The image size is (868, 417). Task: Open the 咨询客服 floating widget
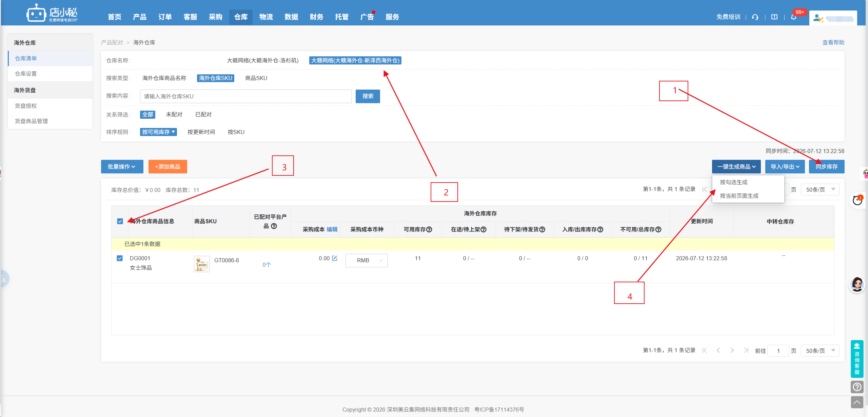[857, 359]
